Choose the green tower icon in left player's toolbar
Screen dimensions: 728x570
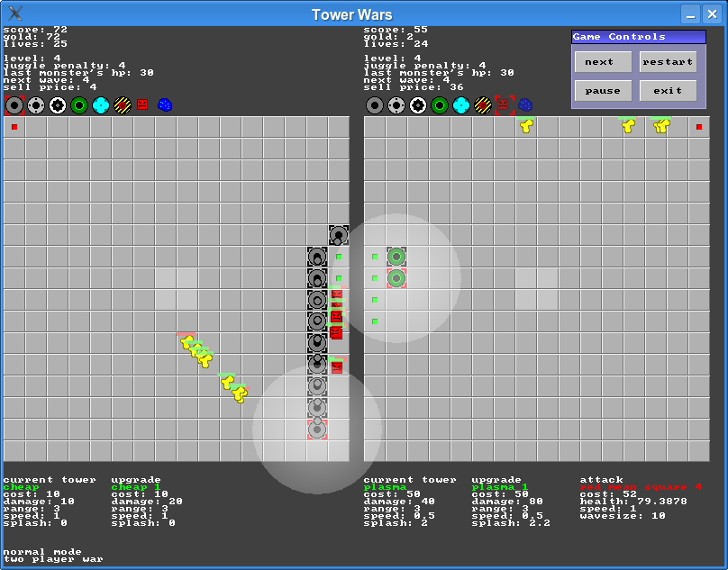(x=79, y=105)
